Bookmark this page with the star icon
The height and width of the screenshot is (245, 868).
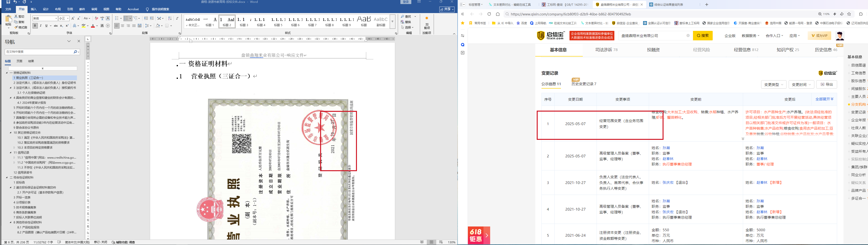(849, 14)
